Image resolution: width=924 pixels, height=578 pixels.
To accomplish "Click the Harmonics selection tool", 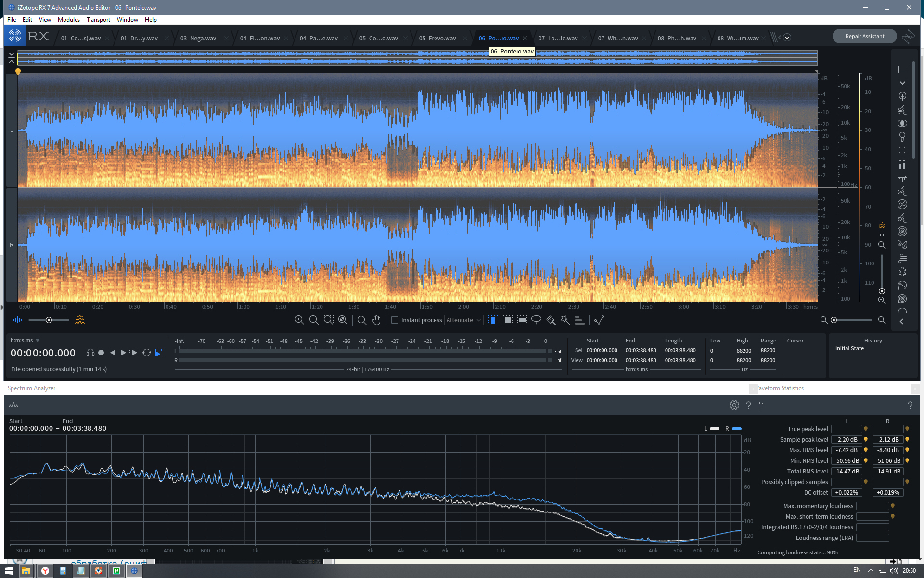I will 579,320.
